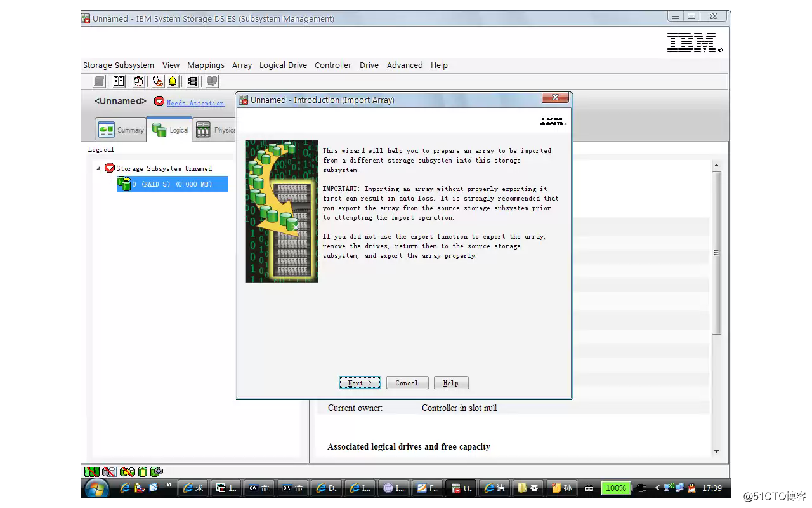
Task: Open the View menu
Action: click(171, 65)
